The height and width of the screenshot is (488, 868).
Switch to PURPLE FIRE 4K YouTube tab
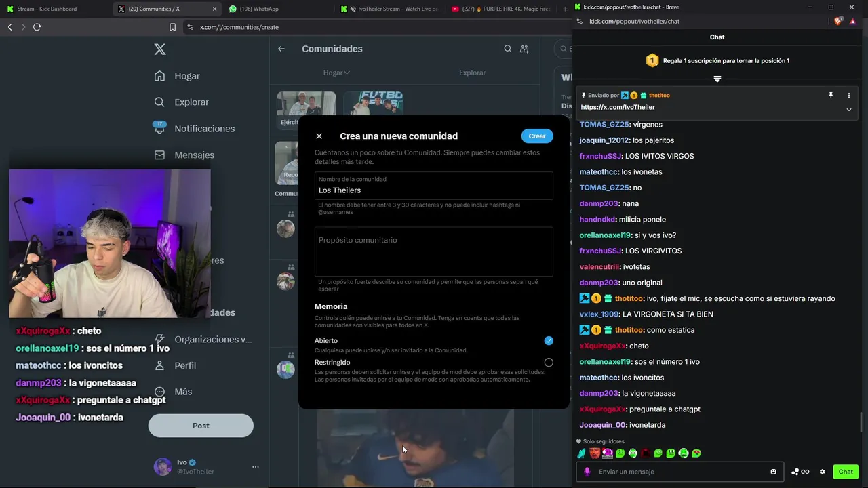(502, 9)
